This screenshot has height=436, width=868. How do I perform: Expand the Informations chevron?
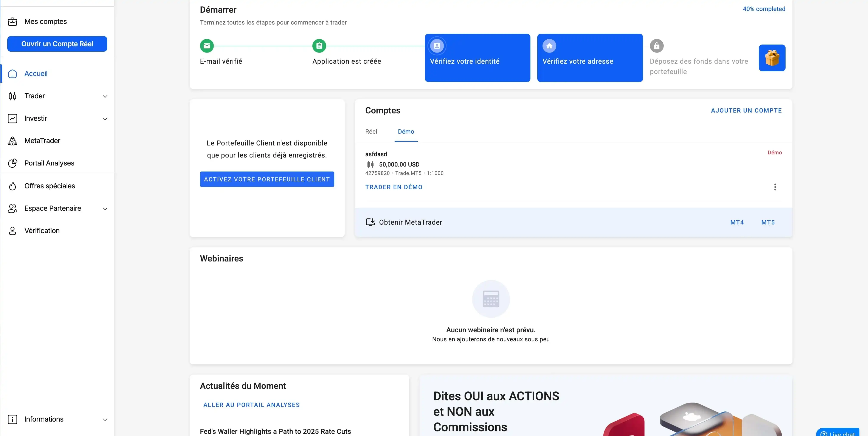105,420
